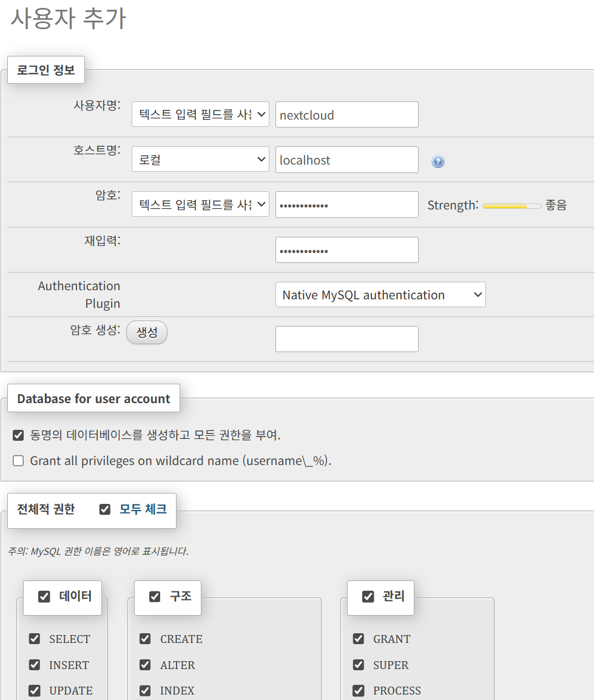Uncheck create same-name database option

point(18,435)
